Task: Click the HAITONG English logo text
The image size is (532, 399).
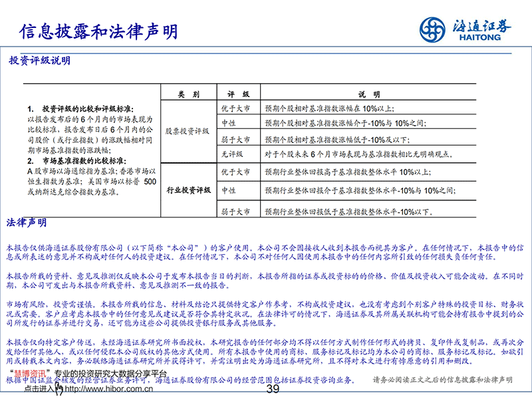Action: 480,37
